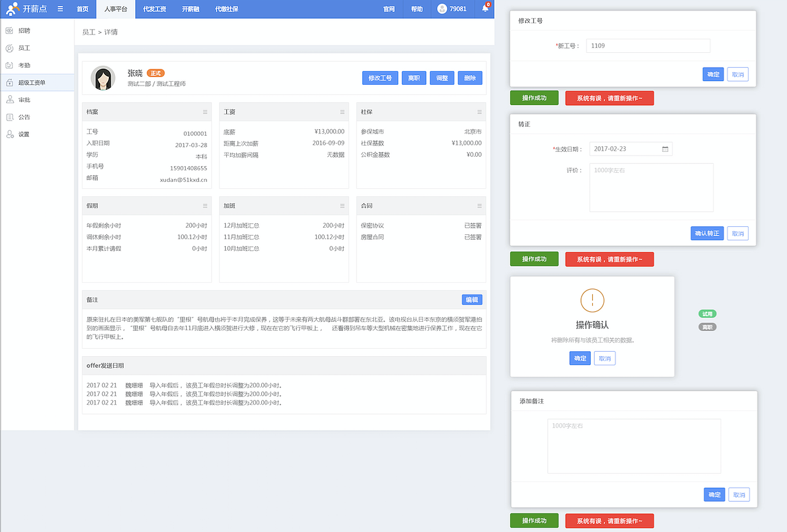Switch to the 代发工资 tab
The width and height of the screenshot is (787, 532).
coord(154,9)
